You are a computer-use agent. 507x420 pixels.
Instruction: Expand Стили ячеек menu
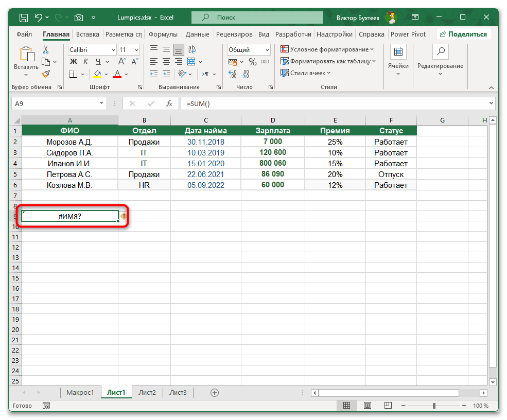(306, 73)
